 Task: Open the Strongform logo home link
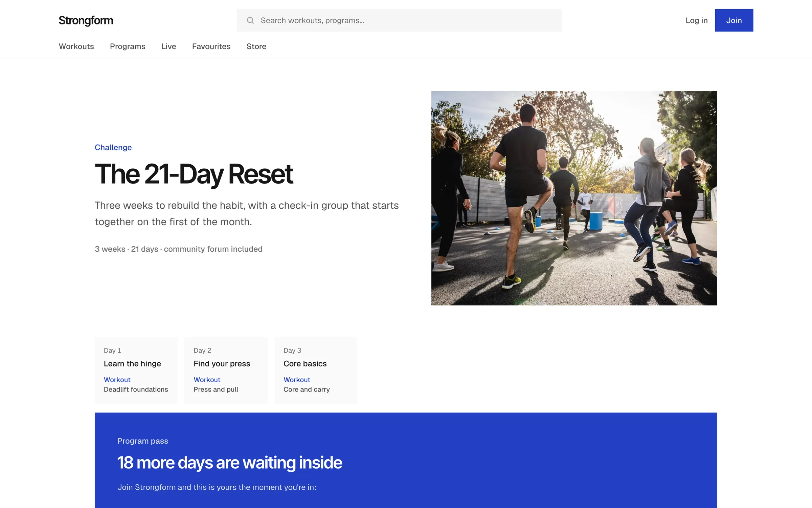[86, 20]
